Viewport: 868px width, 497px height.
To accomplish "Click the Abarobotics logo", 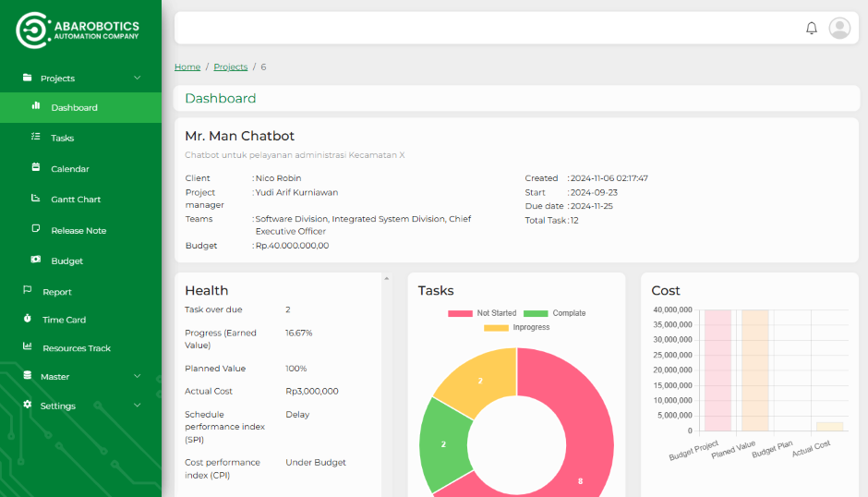I will click(x=78, y=30).
